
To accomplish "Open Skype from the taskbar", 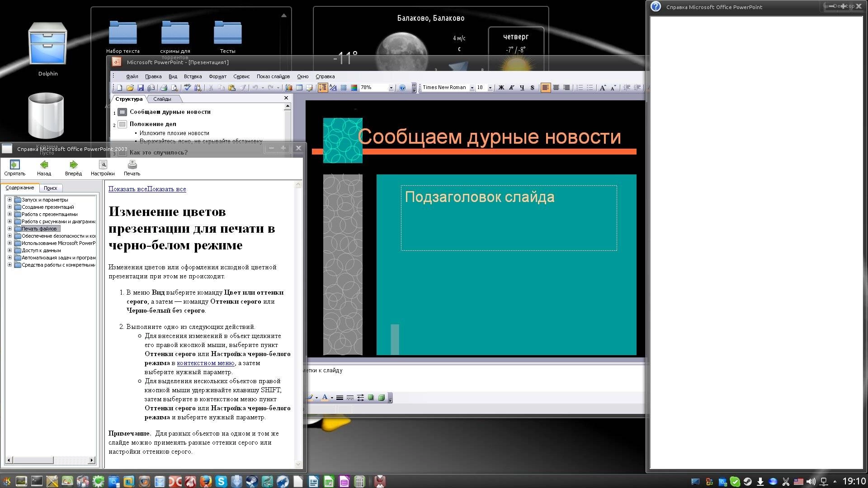I will coord(221,482).
